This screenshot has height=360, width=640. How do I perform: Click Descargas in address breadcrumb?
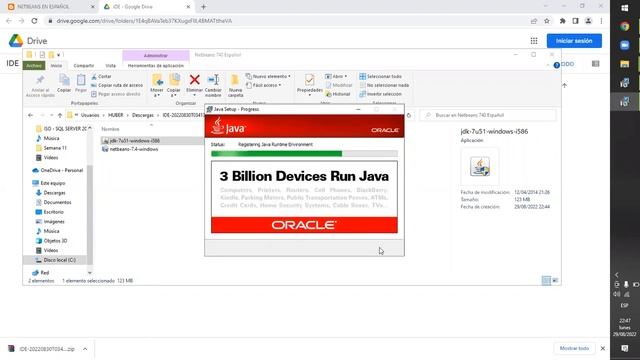[143, 116]
